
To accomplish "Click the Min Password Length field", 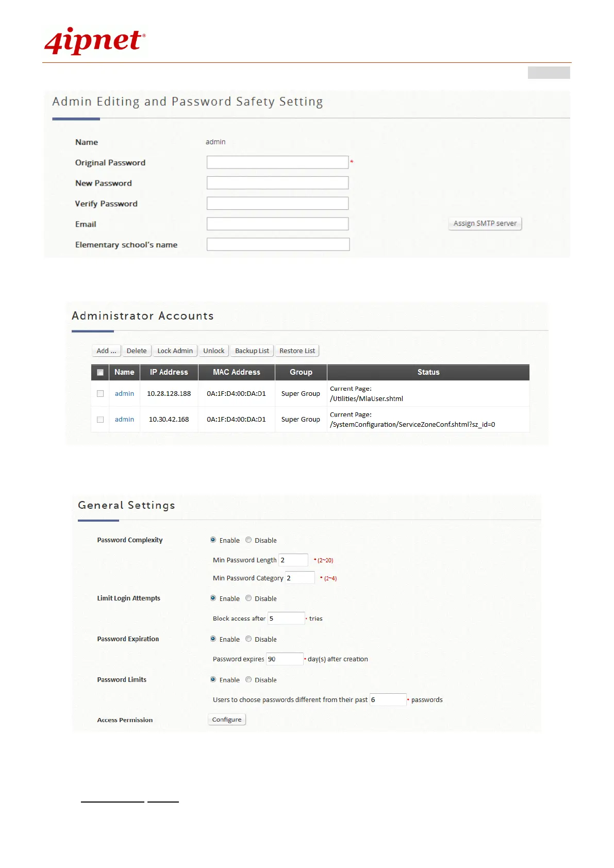I will [293, 560].
